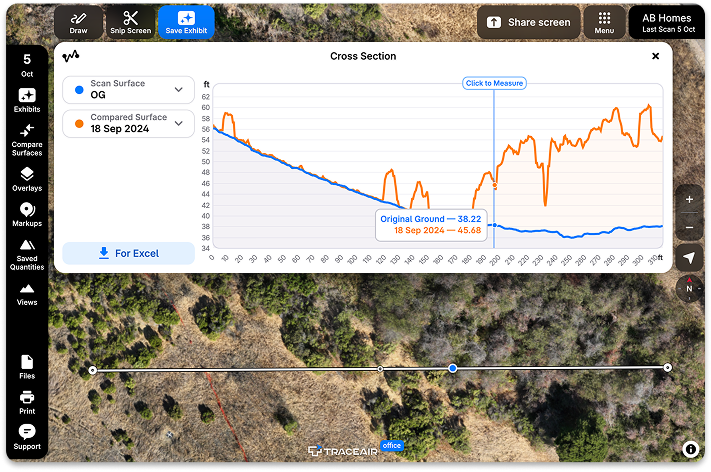Viewport: 711px width, 472px height.
Task: Open the Markups panel
Action: click(27, 214)
